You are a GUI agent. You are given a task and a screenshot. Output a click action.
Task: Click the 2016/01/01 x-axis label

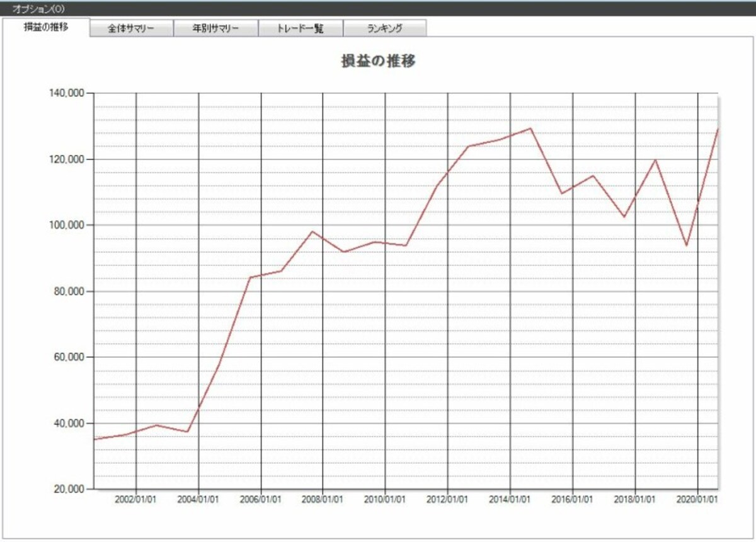(x=573, y=499)
